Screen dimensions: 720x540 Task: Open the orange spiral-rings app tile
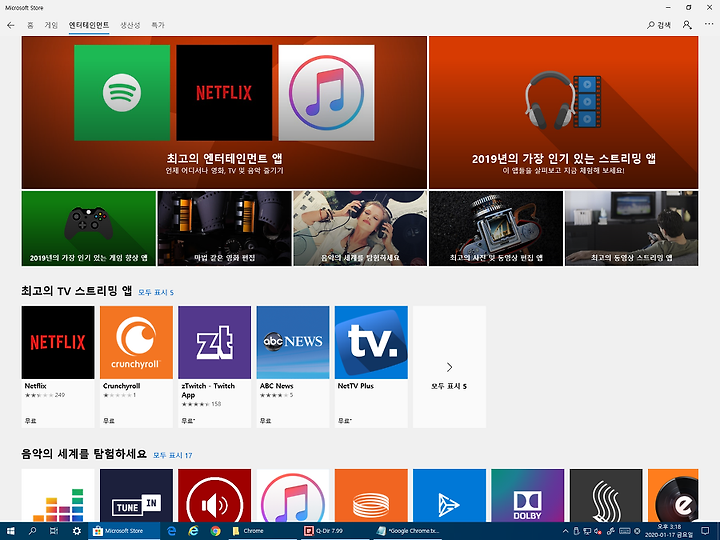(371, 495)
